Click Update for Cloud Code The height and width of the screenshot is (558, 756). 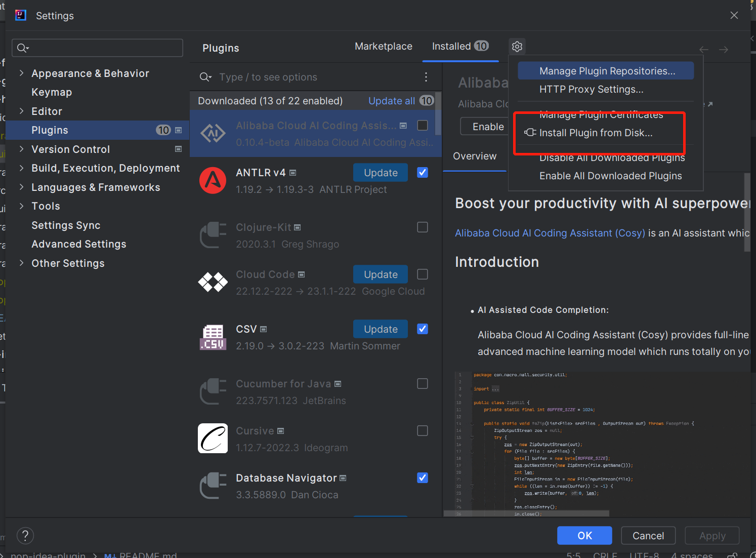click(x=381, y=274)
